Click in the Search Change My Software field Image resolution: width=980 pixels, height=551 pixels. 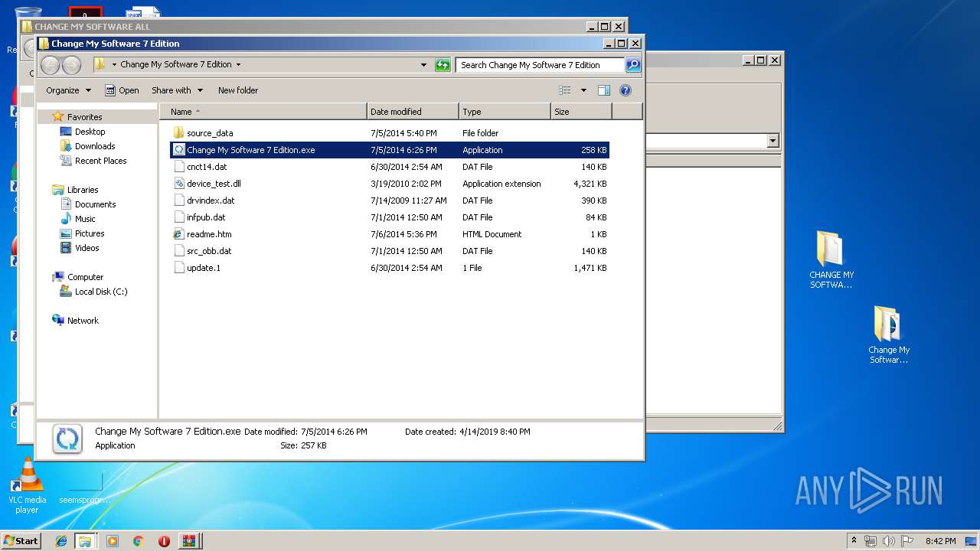coord(540,65)
